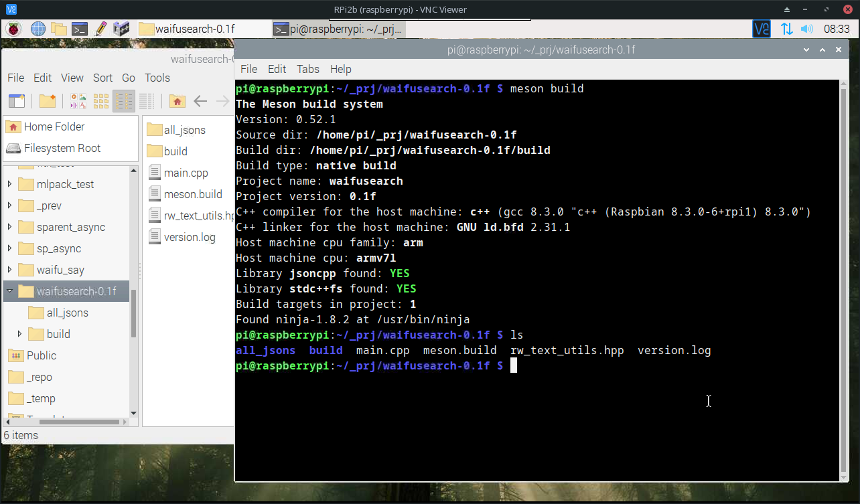This screenshot has width=860, height=504.
Task: Select all_jsons in the folder tree
Action: 67,313
